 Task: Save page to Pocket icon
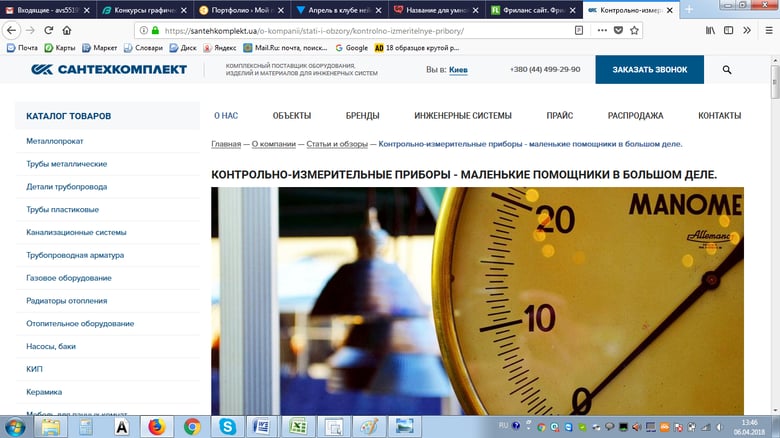(618, 30)
